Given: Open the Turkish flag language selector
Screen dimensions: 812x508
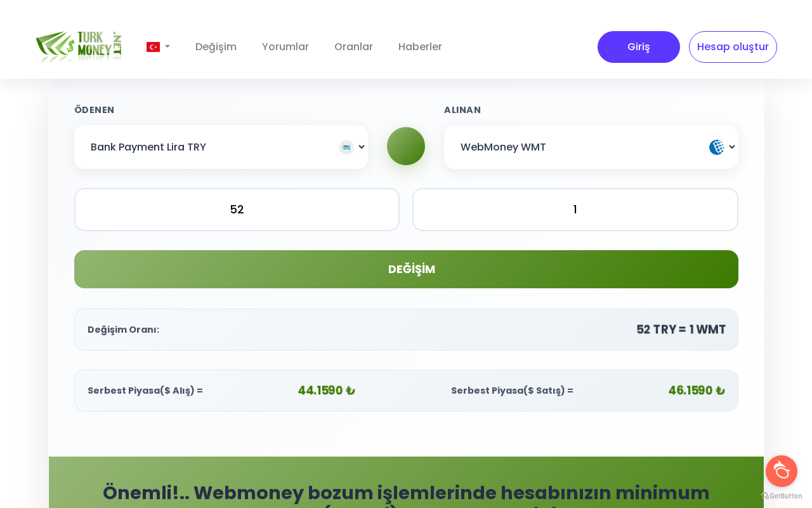Looking at the screenshot, I should point(158,47).
